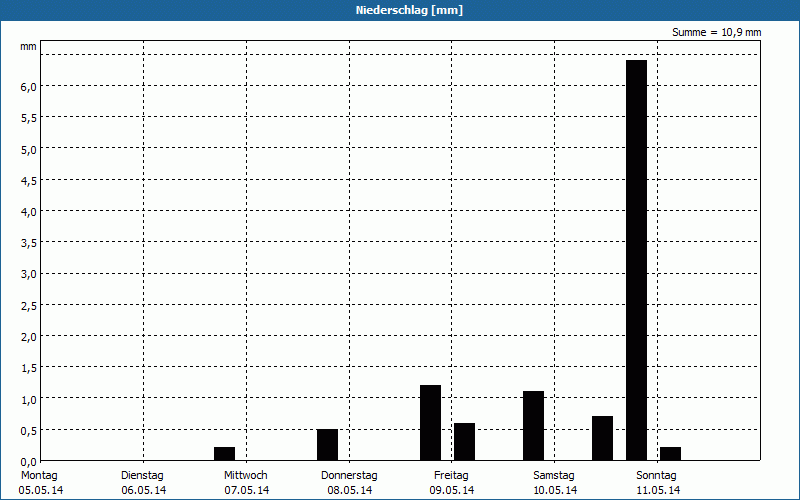Click the small bar before Mittwoch
800x500 pixels.
tap(224, 454)
